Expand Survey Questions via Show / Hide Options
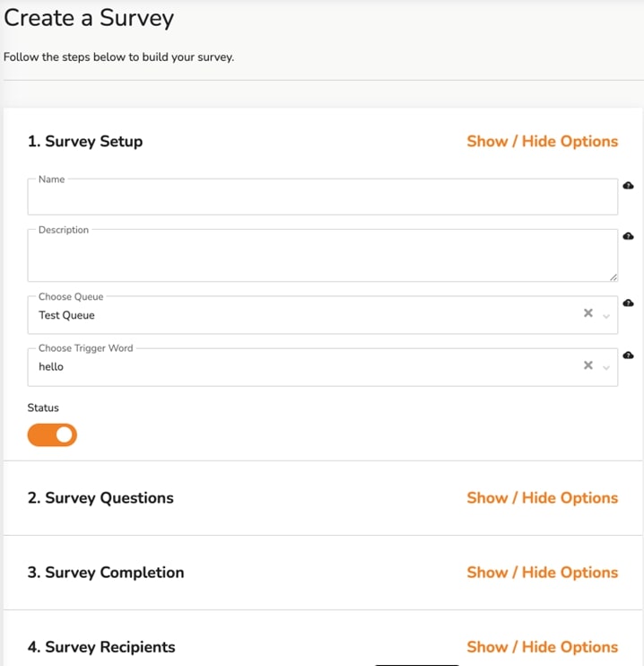Screen dimensions: 644x666 542,498
